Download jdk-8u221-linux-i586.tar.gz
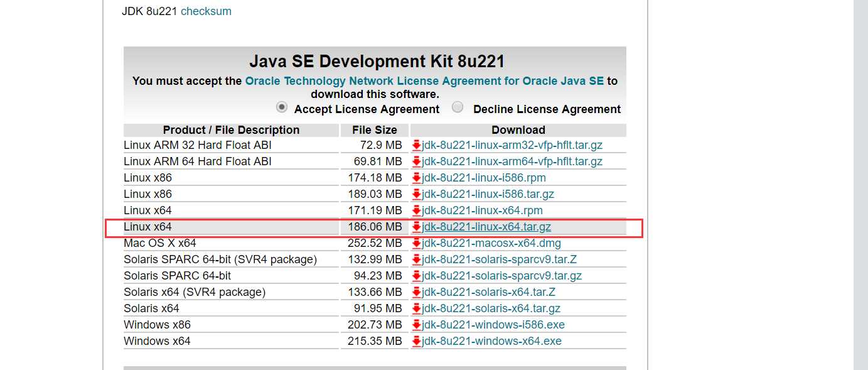The image size is (868, 370). click(x=488, y=194)
